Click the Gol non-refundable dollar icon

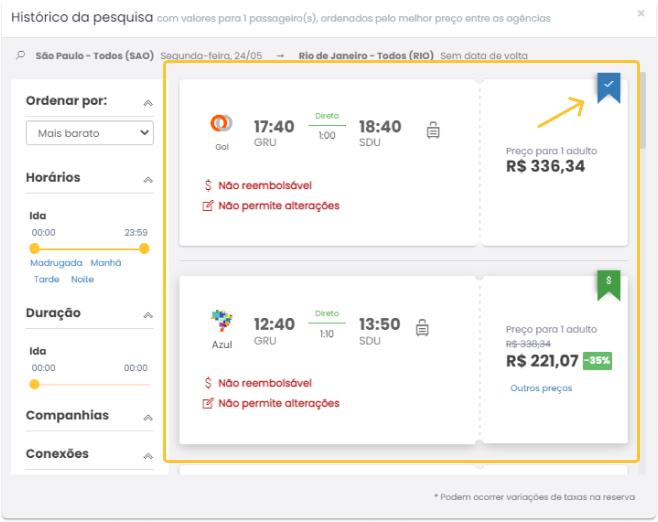click(208, 185)
